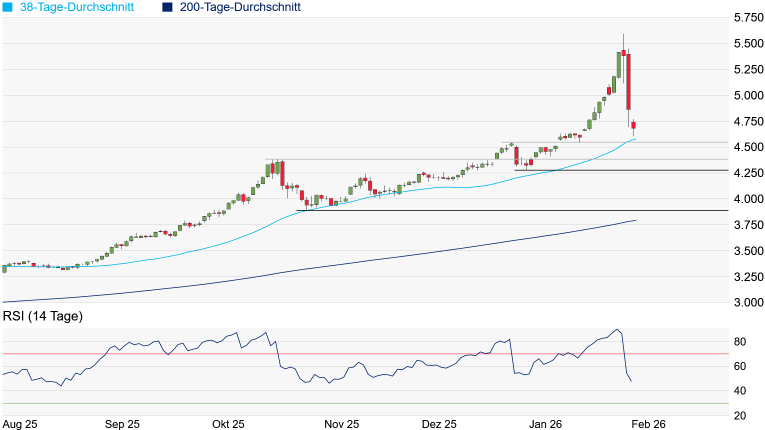Click the RSI 80 level label
The image size is (765, 430).
click(743, 342)
